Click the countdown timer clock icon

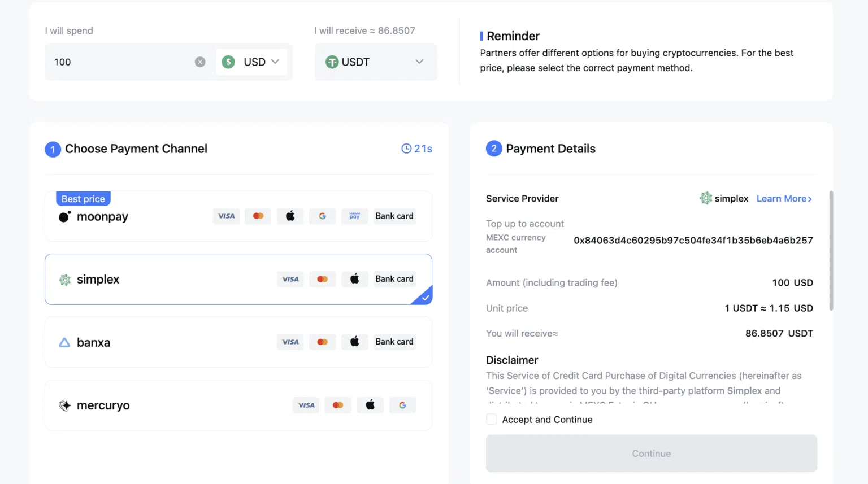[x=406, y=149]
